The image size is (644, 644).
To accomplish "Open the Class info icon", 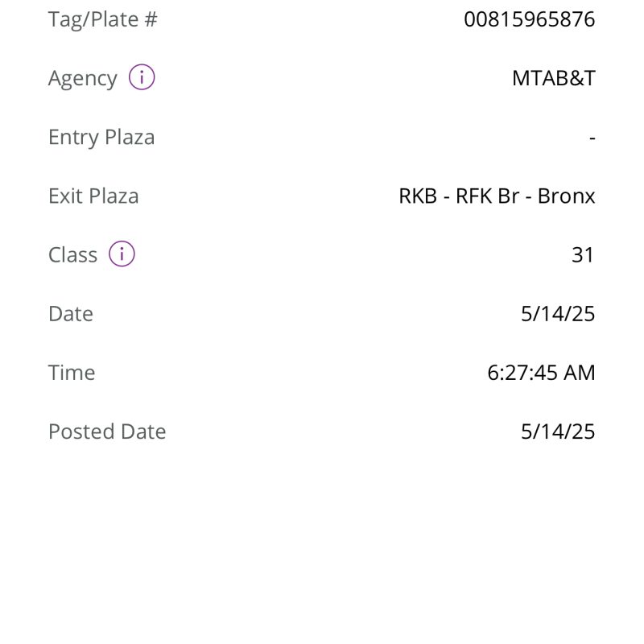I will (122, 254).
